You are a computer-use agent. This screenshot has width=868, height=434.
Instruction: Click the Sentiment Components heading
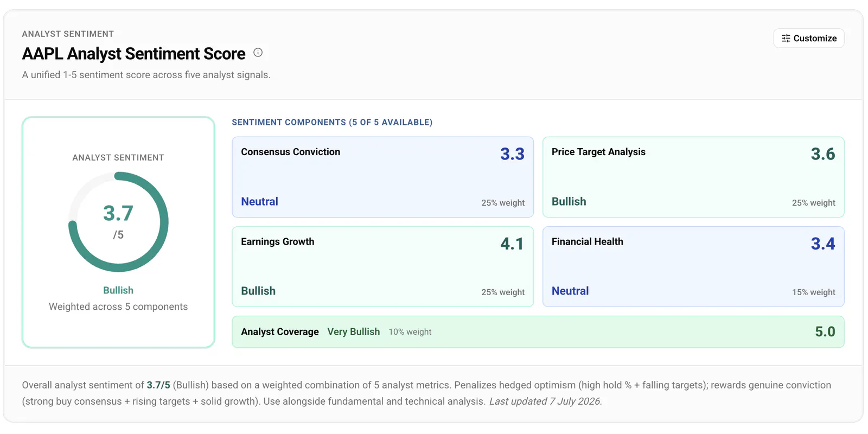(x=332, y=122)
